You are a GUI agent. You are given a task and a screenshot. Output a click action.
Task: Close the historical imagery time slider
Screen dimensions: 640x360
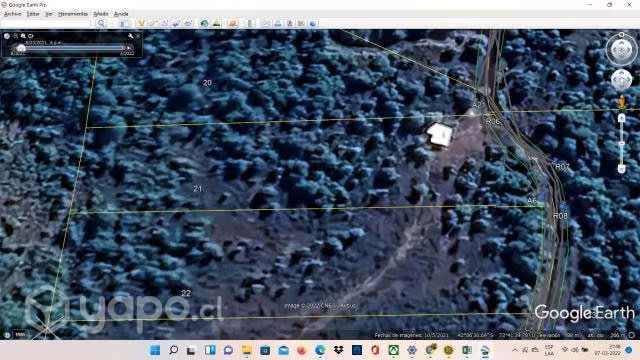(138, 36)
